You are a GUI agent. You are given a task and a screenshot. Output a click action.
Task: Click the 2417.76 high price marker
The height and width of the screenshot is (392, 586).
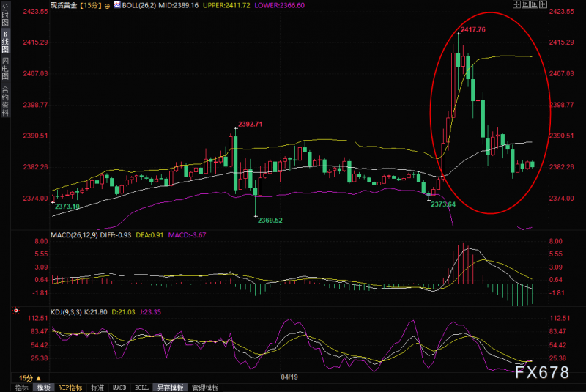tap(472, 29)
